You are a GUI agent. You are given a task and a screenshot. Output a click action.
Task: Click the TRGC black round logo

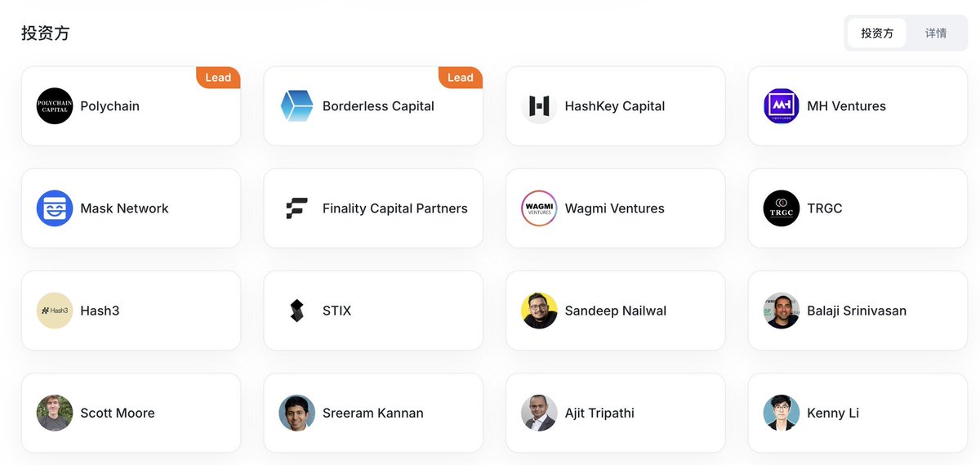[782, 208]
